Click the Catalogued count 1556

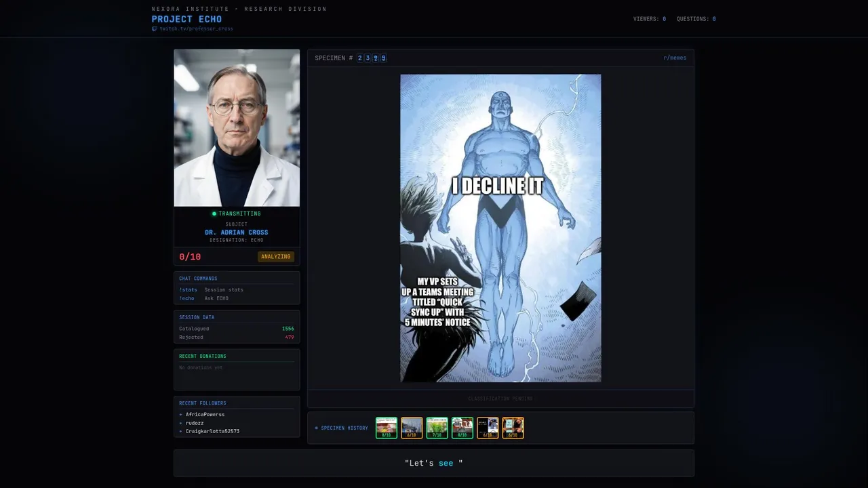[x=288, y=329]
